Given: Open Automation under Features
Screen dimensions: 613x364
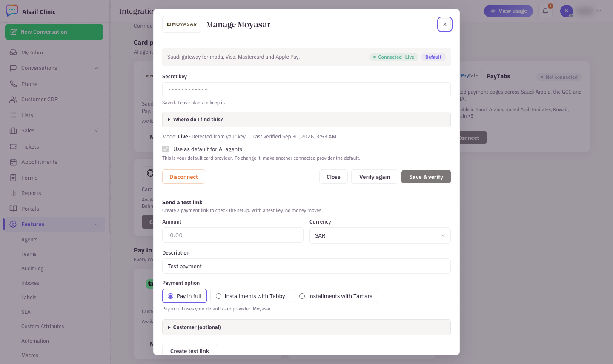Looking at the screenshot, I should (35, 341).
